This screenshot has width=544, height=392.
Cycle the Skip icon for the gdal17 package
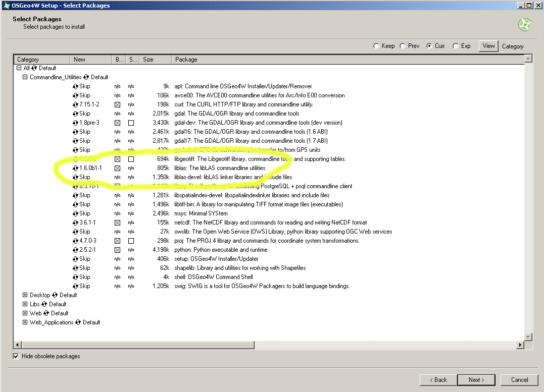click(x=75, y=141)
